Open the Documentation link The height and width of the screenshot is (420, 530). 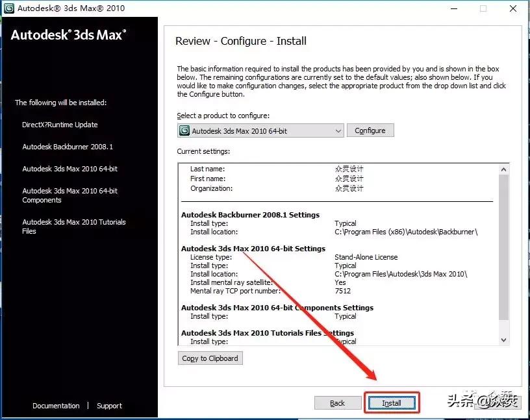click(56, 406)
